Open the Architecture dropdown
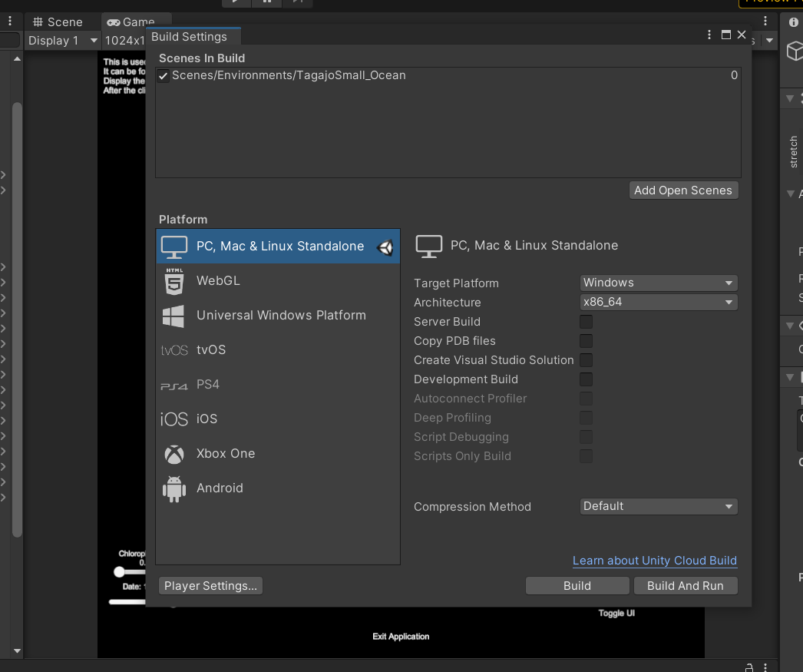 [659, 302]
